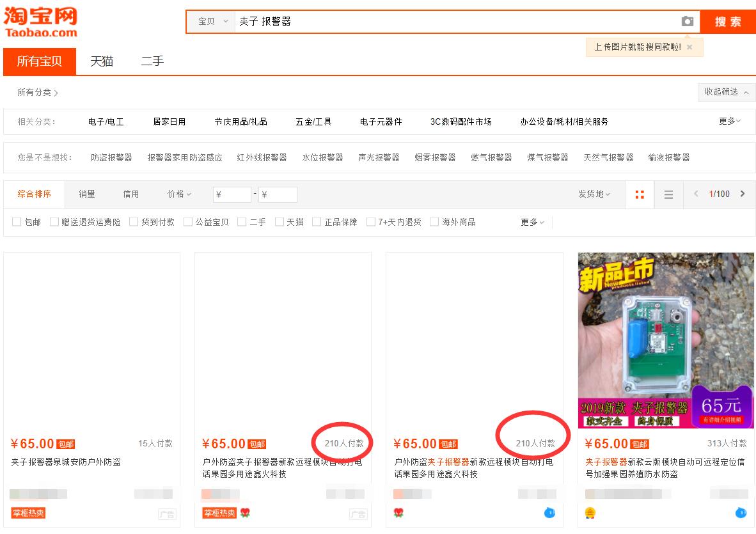Switch to list view layout
Image resolution: width=756 pixels, height=534 pixels.
668,194
